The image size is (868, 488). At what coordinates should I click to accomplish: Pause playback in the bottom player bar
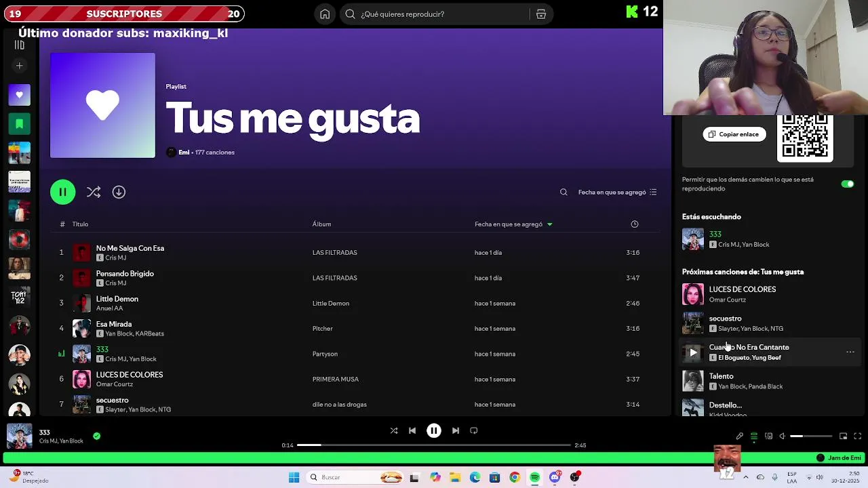pos(434,431)
